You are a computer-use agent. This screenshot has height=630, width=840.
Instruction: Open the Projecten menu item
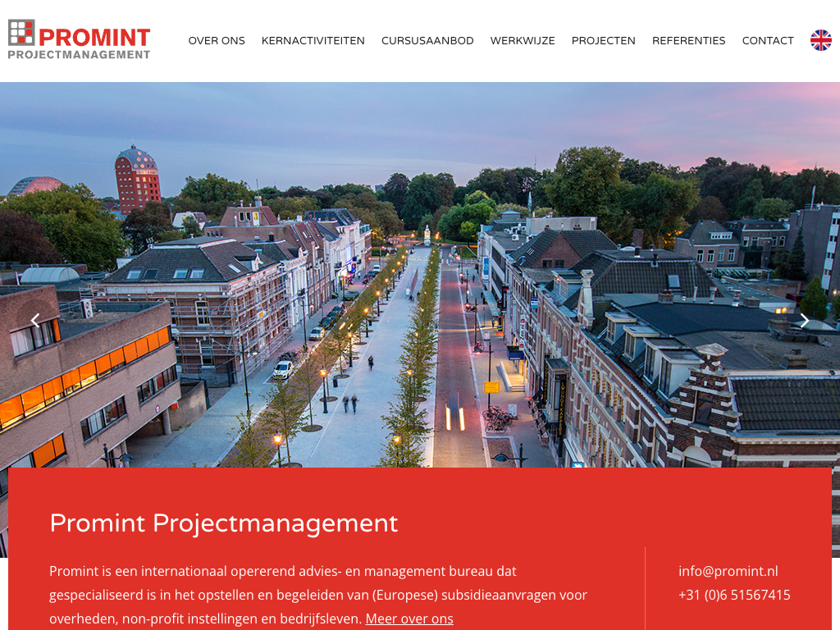click(x=603, y=41)
